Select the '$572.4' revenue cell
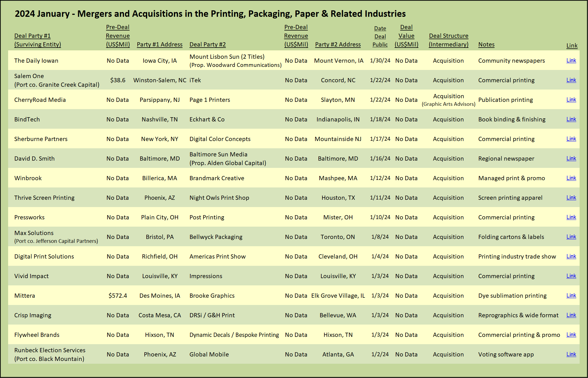This screenshot has height=378, width=588. click(118, 296)
